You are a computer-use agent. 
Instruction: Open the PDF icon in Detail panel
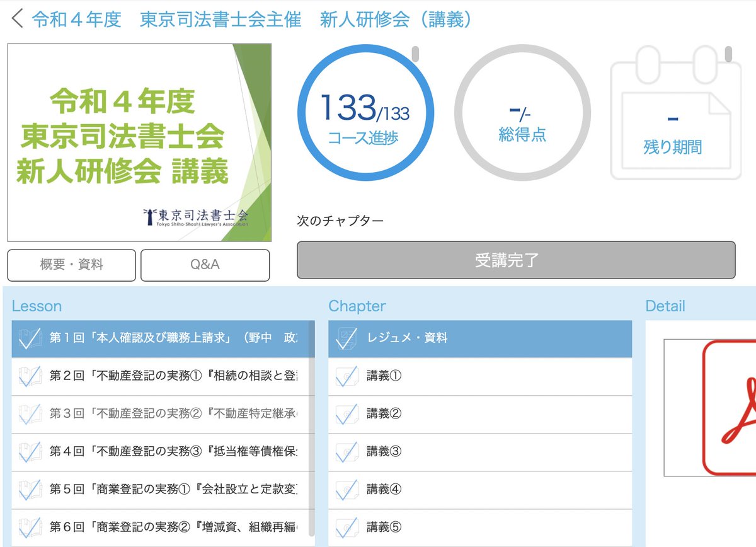click(x=730, y=407)
